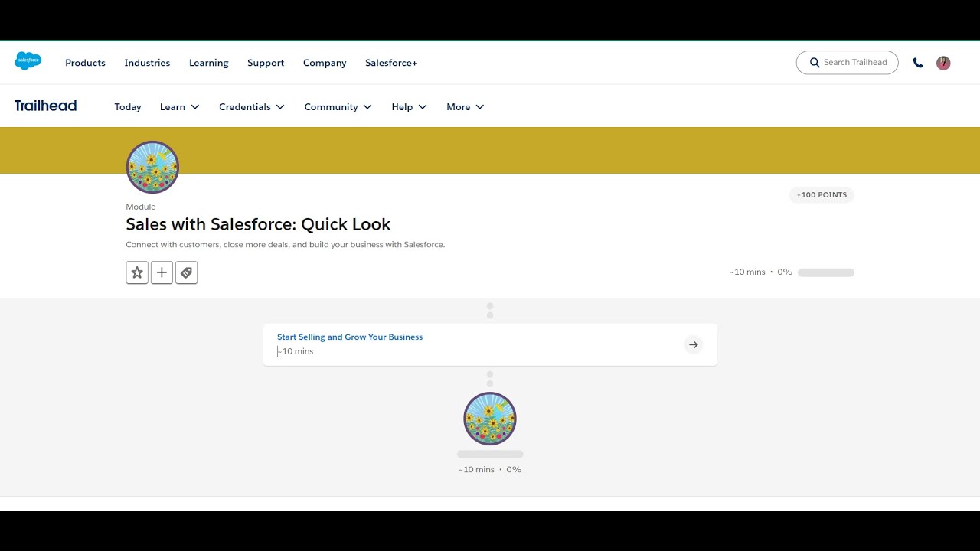
Task: Open the Learning menu
Action: point(209,63)
